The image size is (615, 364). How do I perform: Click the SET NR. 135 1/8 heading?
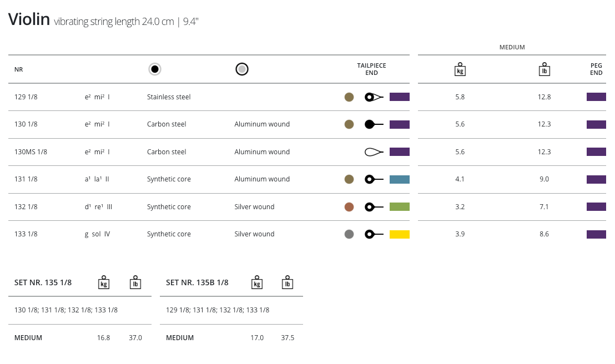pos(43,282)
